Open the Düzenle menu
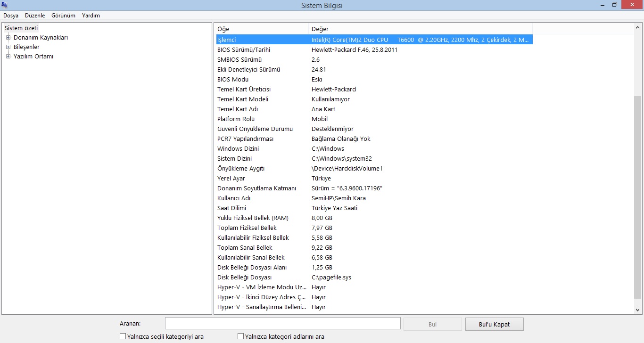Image resolution: width=644 pixels, height=343 pixels. click(35, 16)
